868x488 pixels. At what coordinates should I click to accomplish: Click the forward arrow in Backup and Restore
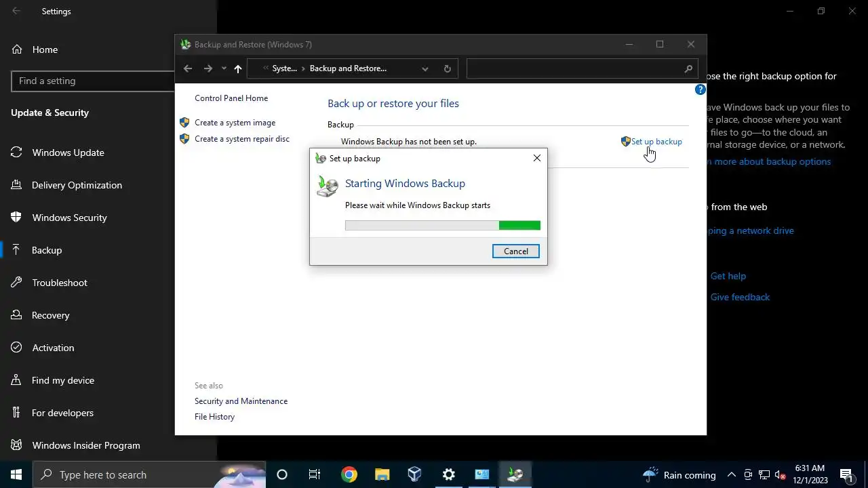pyautogui.click(x=208, y=68)
